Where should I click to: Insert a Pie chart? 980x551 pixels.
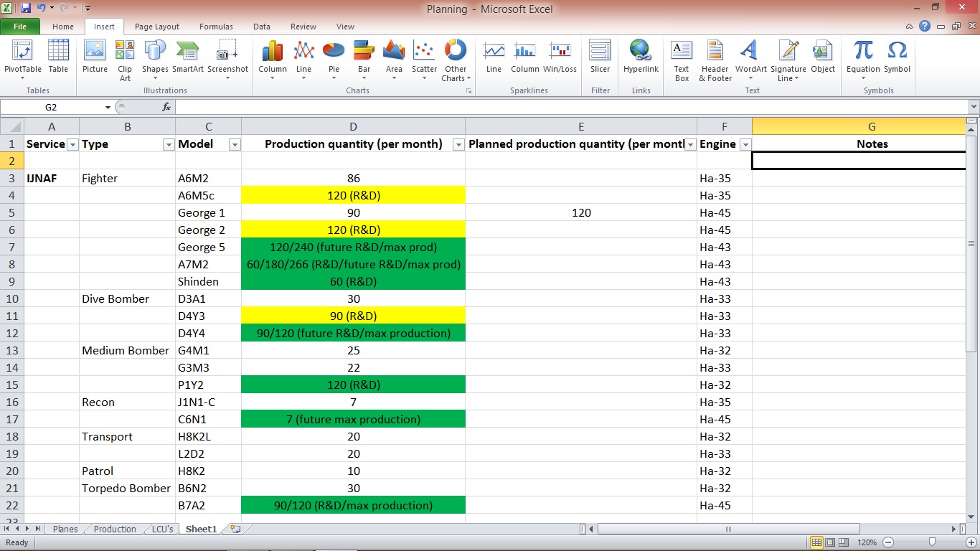(x=334, y=60)
